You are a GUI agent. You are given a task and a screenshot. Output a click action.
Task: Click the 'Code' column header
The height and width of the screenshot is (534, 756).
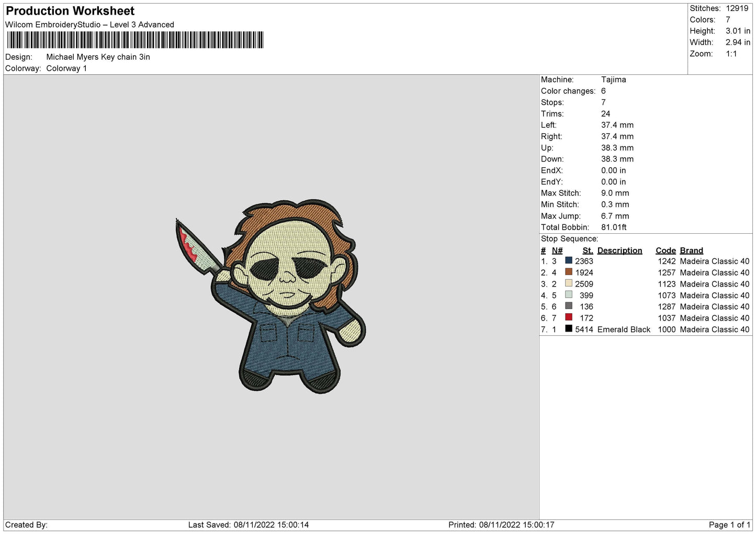pos(665,251)
